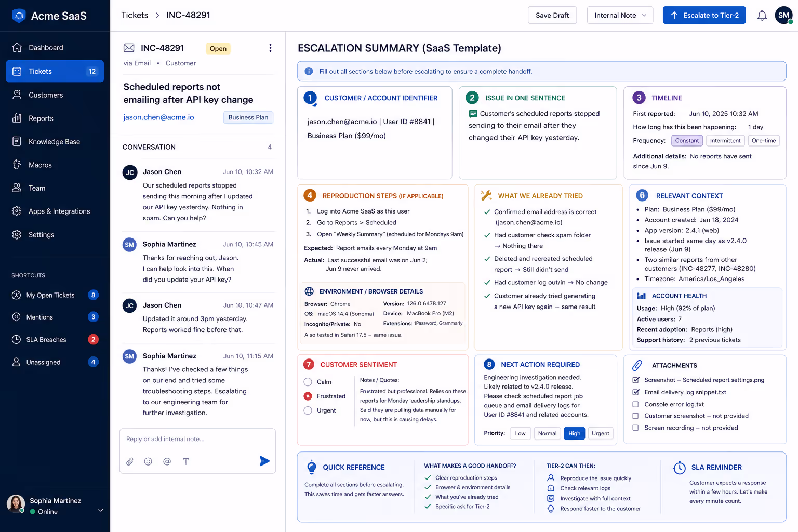The height and width of the screenshot is (532, 798).
Task: Open text formatting T icon
Action: coord(185,461)
